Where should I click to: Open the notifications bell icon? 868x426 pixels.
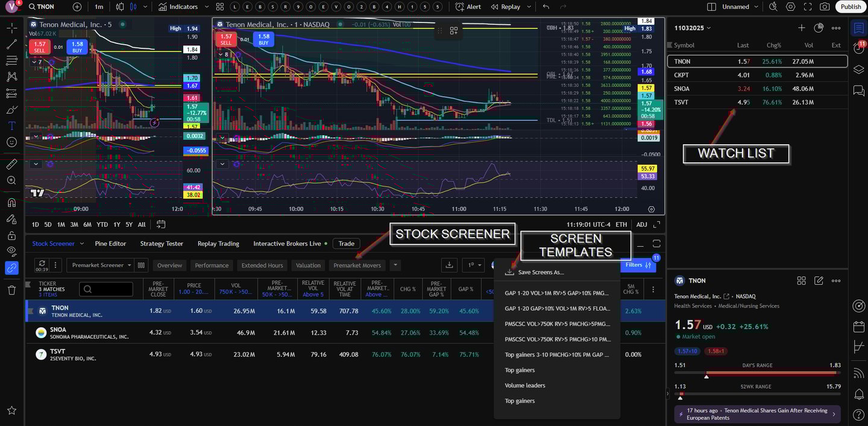pyautogui.click(x=858, y=394)
